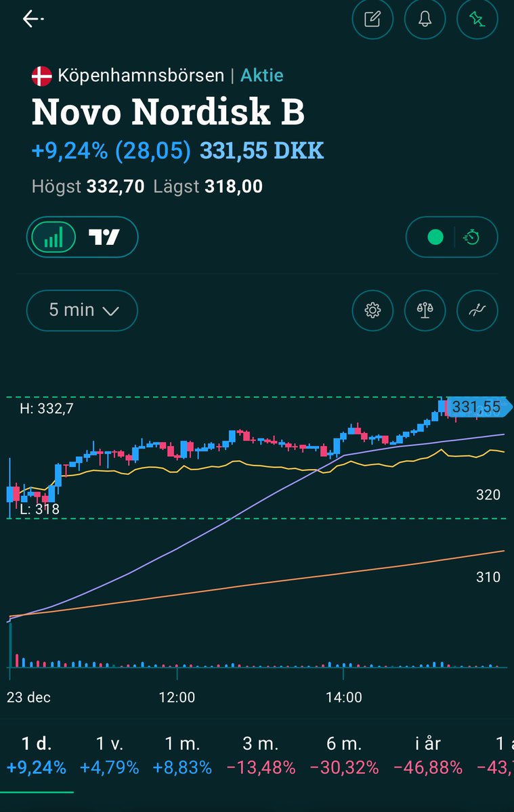Image resolution: width=514 pixels, height=812 pixels.
Task: Tap the 331,55 DKK header price
Action: pos(262,150)
